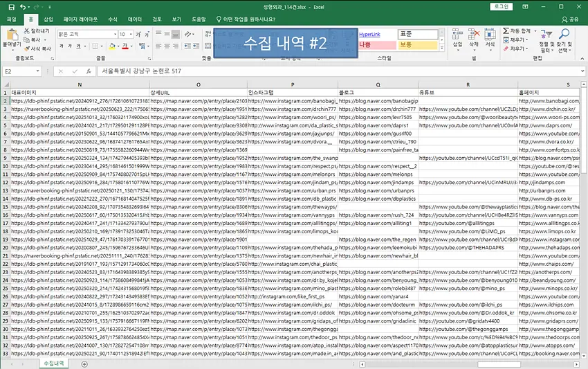
Task: Apply the red font color
Action: [125, 46]
